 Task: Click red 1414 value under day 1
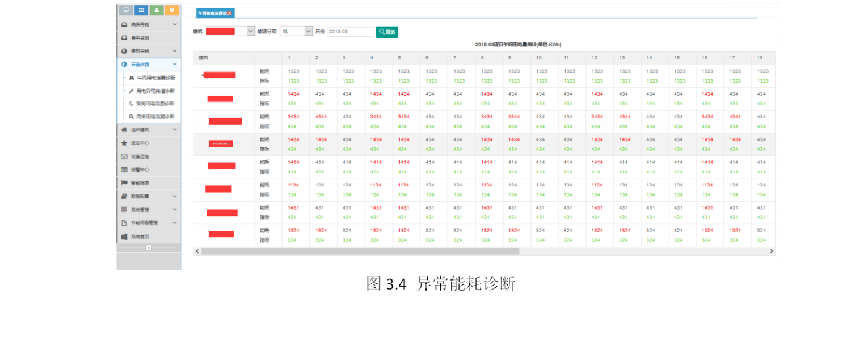coord(293,162)
